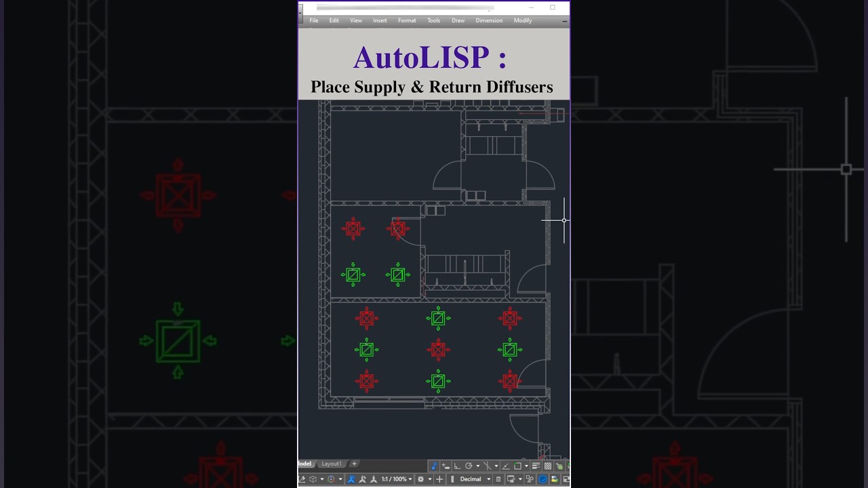
Task: Expand Workspace Switching dropdown arrow
Action: coord(430,479)
